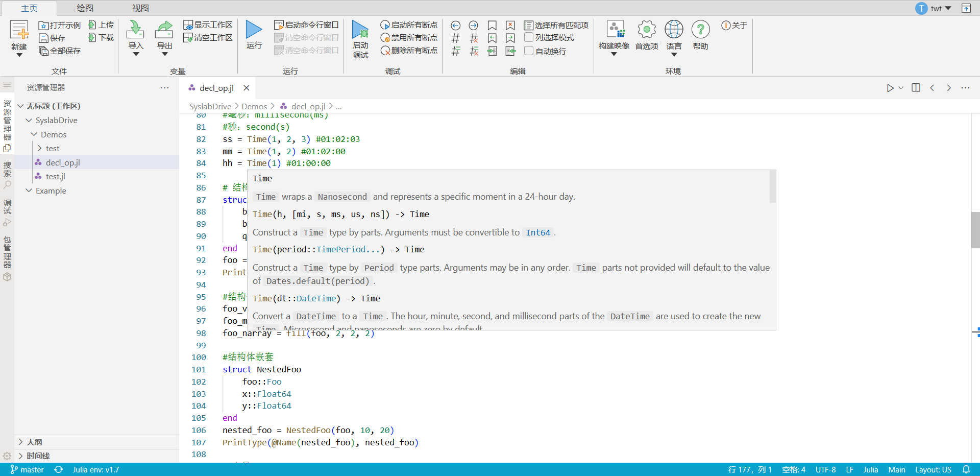Click master branch in status bar
This screenshot has width=980, height=476.
tap(27, 469)
